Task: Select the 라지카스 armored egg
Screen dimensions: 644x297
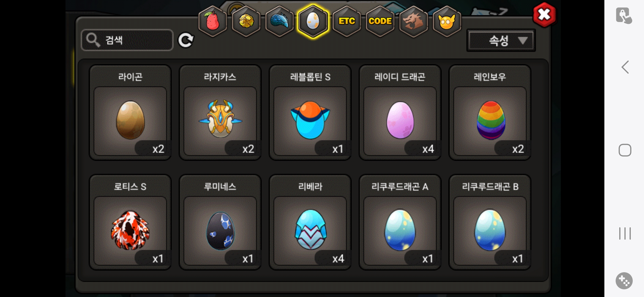Action: 220,112
